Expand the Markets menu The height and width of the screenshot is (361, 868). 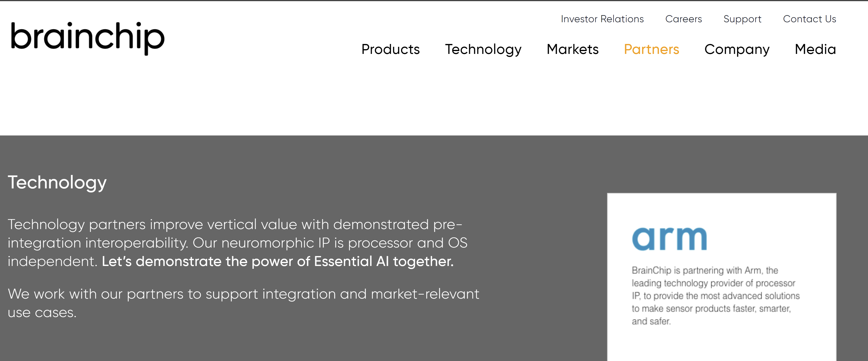click(573, 49)
